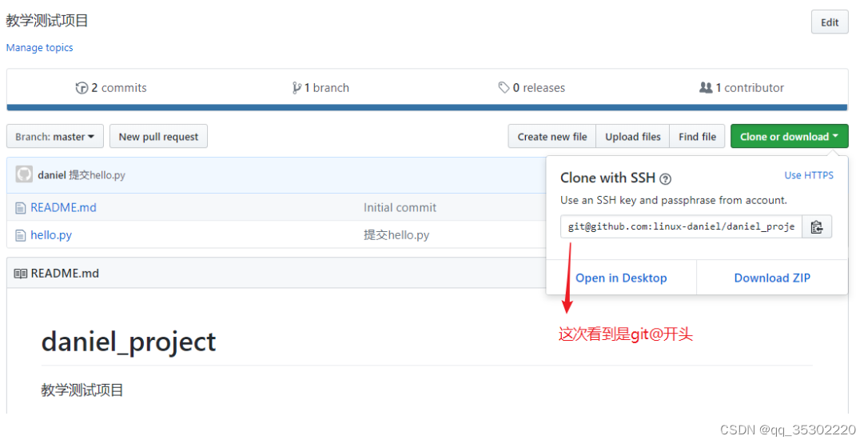Open the 0 releases tab
Viewport: 868px width, 444px height.
point(532,87)
